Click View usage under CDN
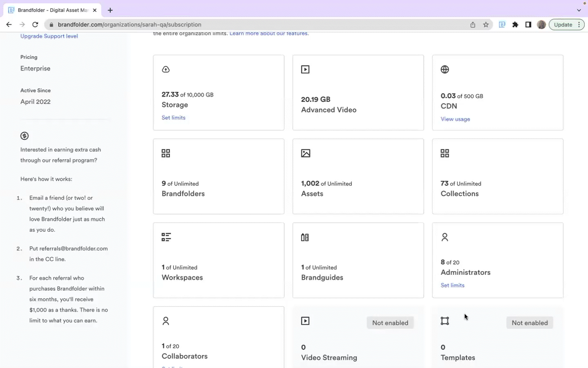The image size is (588, 368). click(x=455, y=119)
